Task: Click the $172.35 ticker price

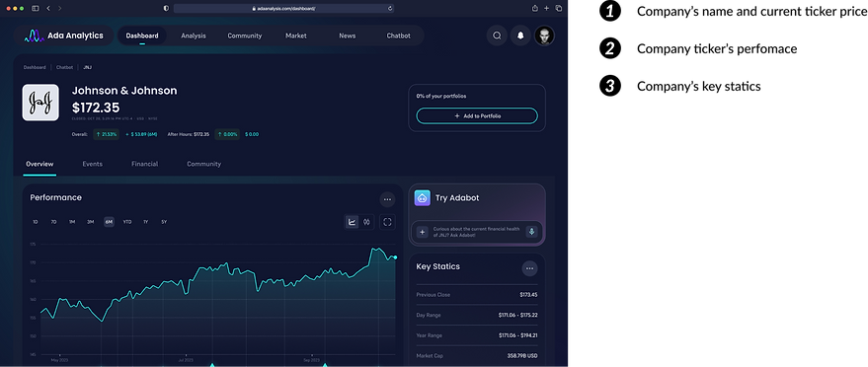Action: coord(96,108)
